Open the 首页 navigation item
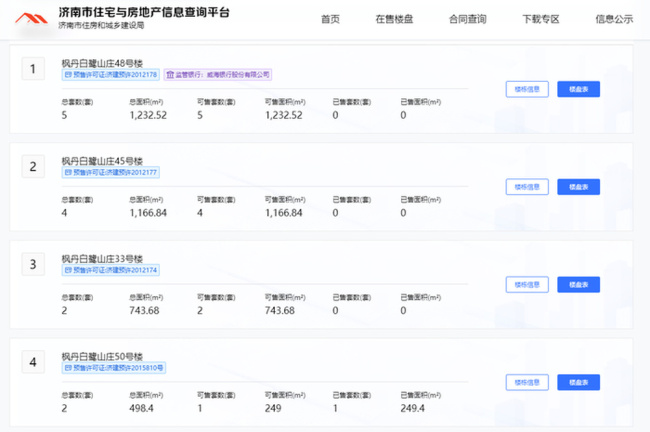 [x=330, y=19]
